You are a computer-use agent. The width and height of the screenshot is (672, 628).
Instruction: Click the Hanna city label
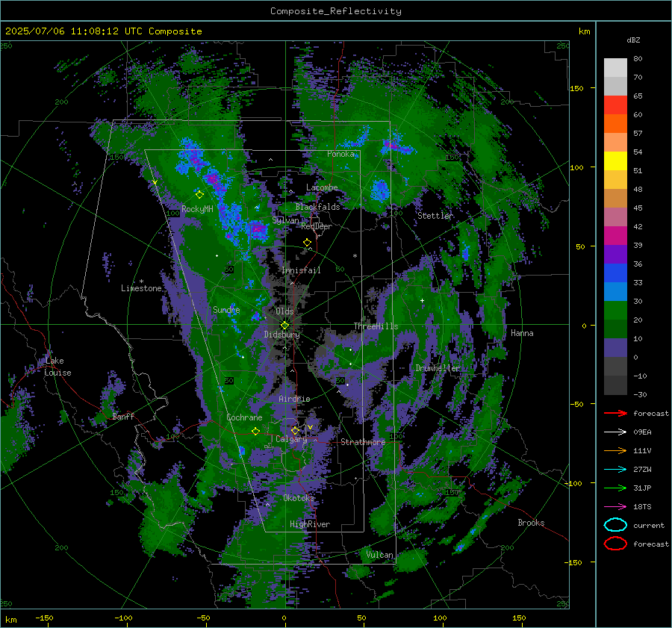[x=522, y=333]
